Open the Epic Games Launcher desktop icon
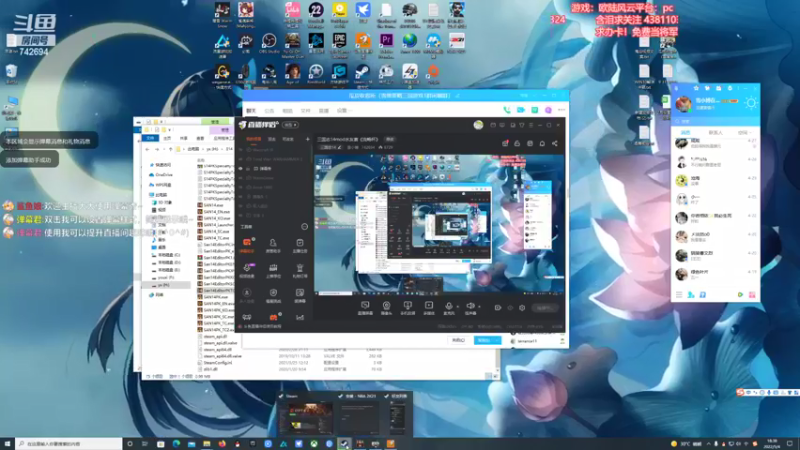The image size is (800, 450). click(339, 44)
